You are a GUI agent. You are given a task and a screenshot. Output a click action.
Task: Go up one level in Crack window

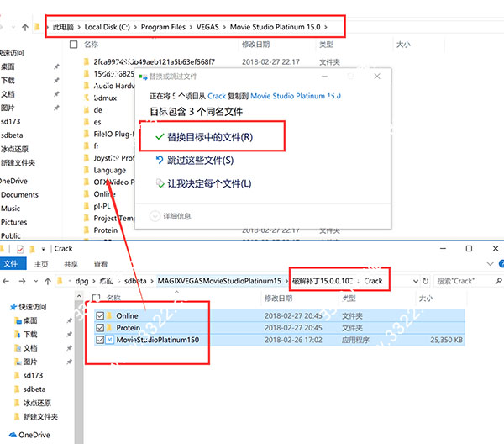pos(48,281)
